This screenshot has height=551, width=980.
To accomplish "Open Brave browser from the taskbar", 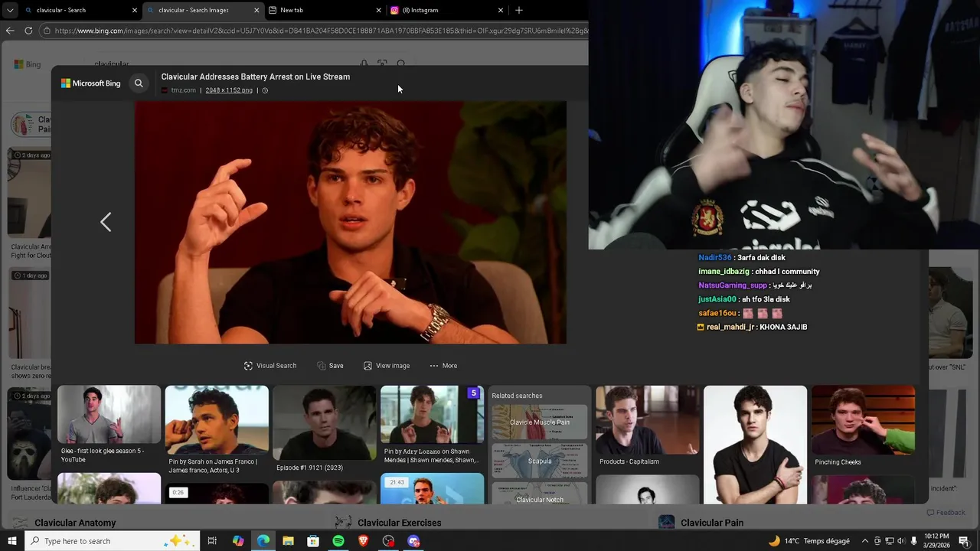I will click(364, 541).
